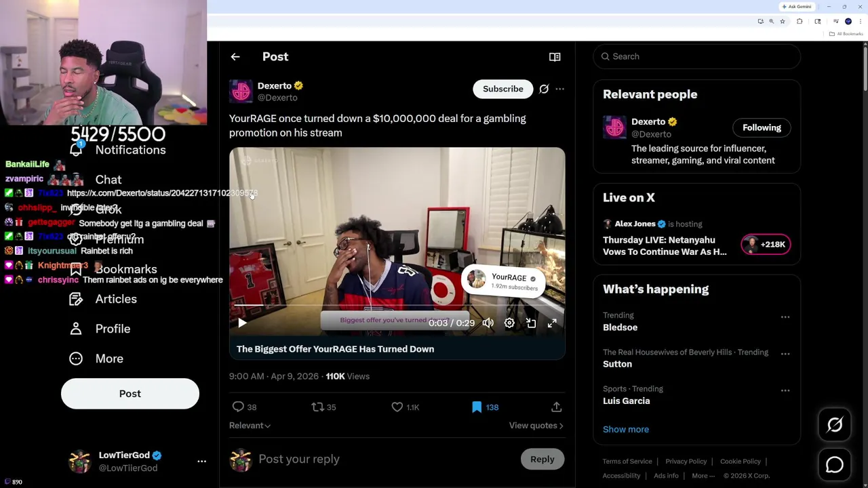The height and width of the screenshot is (488, 868).
Task: Open the Grok floating button
Action: pyautogui.click(x=835, y=425)
